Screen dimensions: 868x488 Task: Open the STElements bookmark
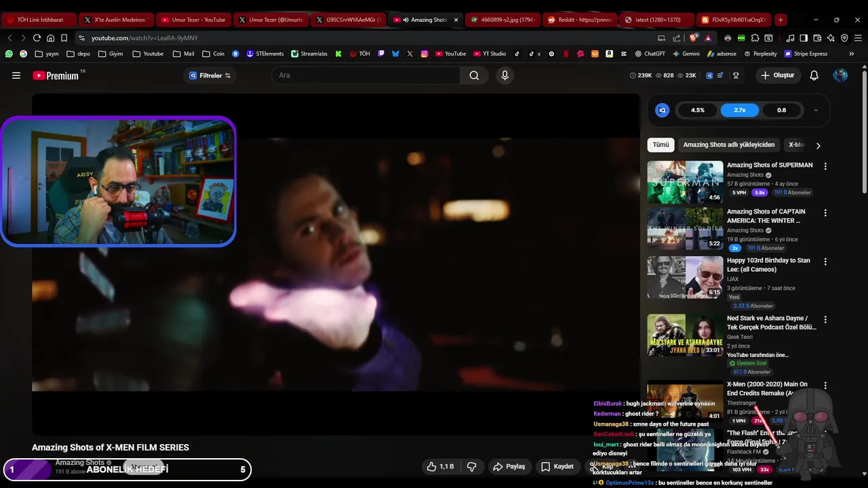[265, 54]
